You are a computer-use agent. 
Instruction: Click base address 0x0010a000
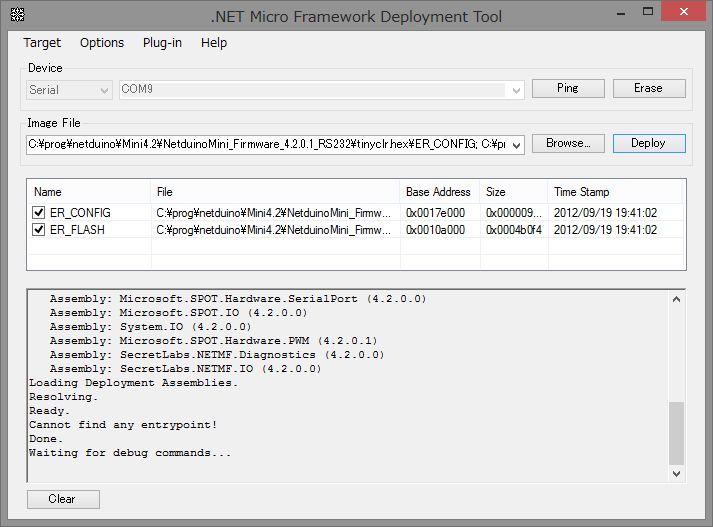click(435, 230)
